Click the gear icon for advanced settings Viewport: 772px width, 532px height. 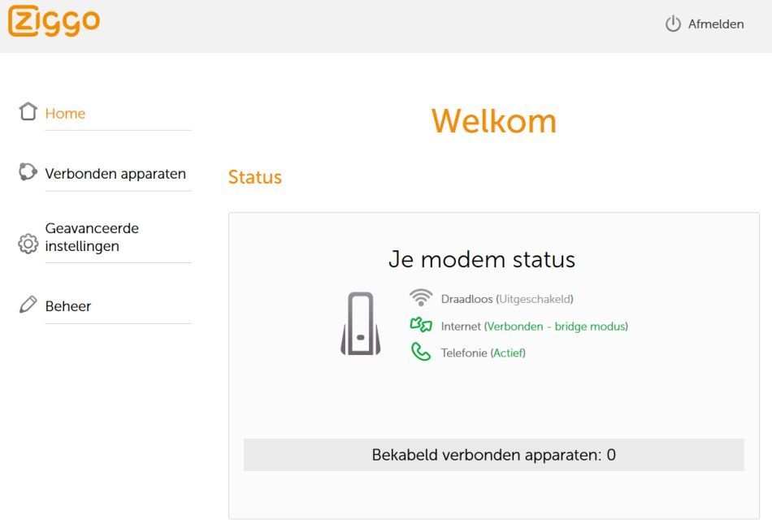click(x=28, y=243)
